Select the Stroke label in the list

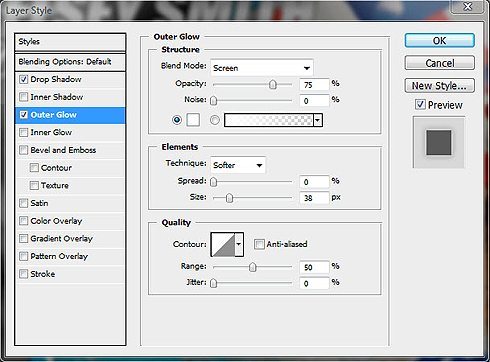tap(43, 274)
